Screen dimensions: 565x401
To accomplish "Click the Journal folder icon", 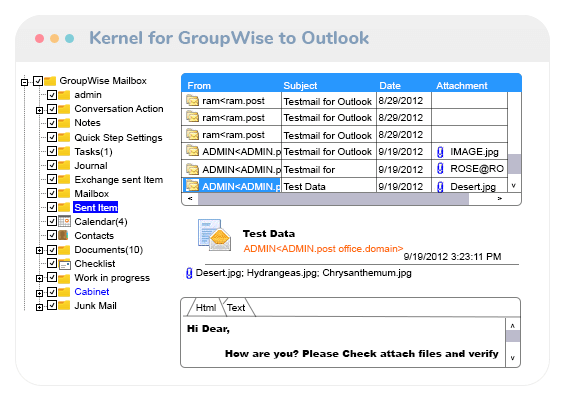I will 64,165.
